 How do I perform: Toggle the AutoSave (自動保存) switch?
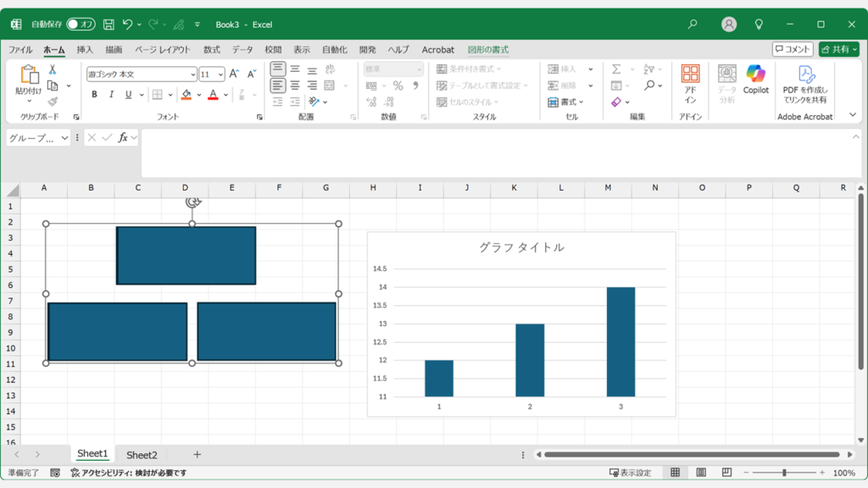[x=81, y=25]
